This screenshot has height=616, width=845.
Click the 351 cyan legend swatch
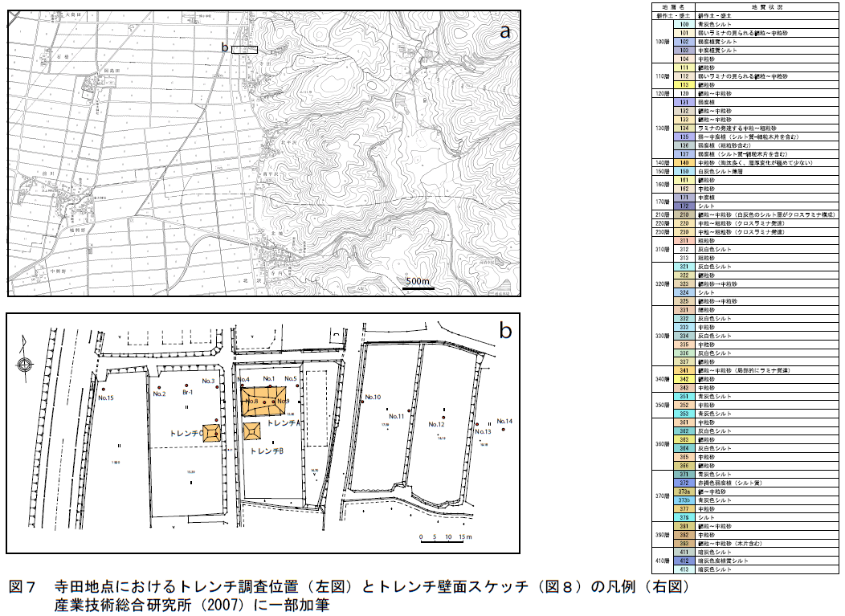[x=684, y=397]
